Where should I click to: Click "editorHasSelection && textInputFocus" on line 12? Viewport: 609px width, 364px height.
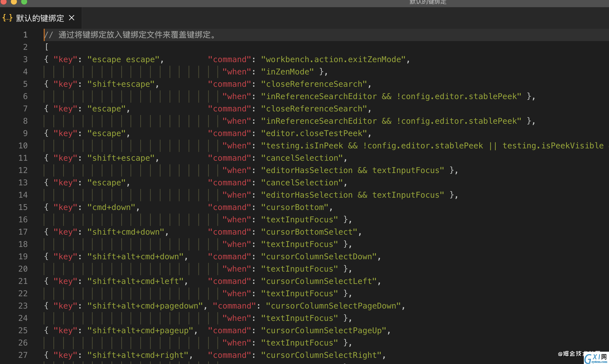[353, 170]
